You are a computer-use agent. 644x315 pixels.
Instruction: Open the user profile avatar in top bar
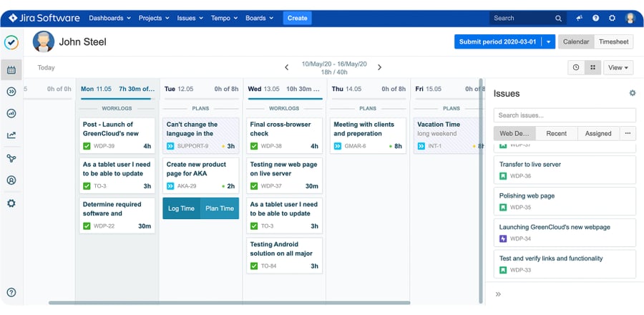pos(630,18)
